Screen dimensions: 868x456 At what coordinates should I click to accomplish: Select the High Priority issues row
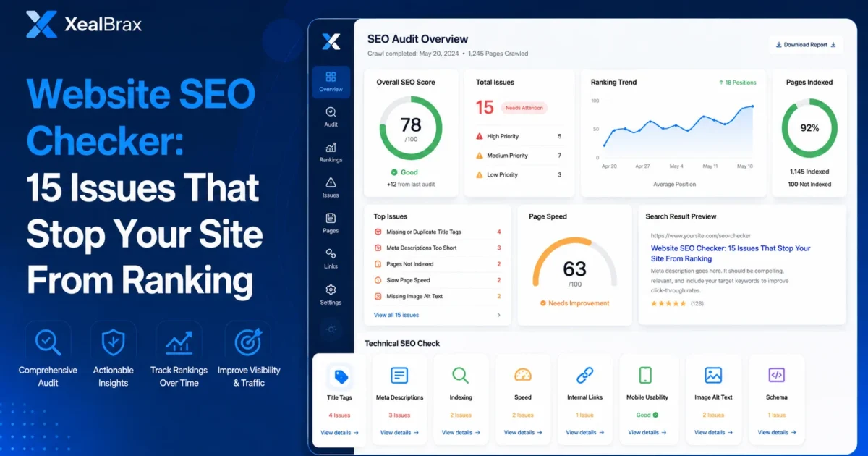(519, 136)
